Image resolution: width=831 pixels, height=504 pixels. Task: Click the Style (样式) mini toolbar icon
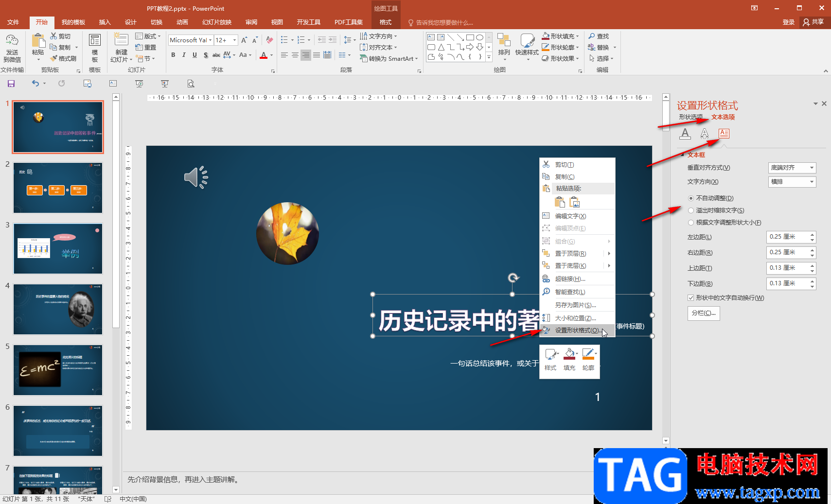pos(551,360)
